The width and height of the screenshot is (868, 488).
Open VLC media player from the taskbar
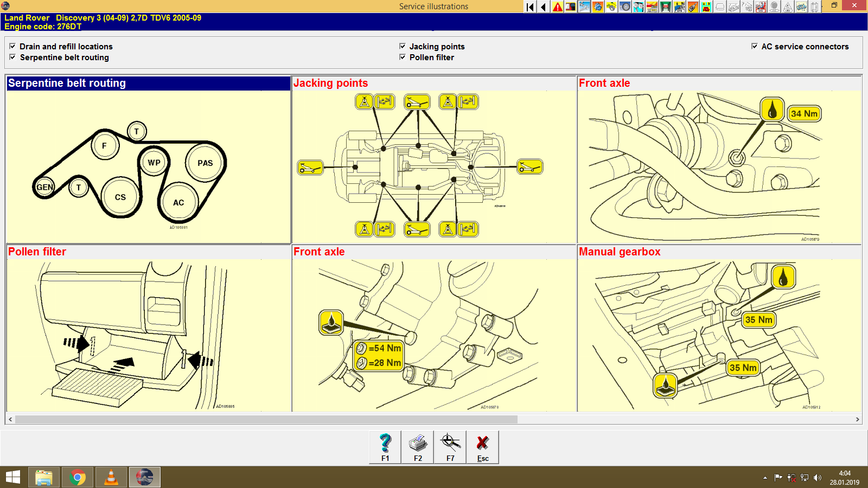111,477
